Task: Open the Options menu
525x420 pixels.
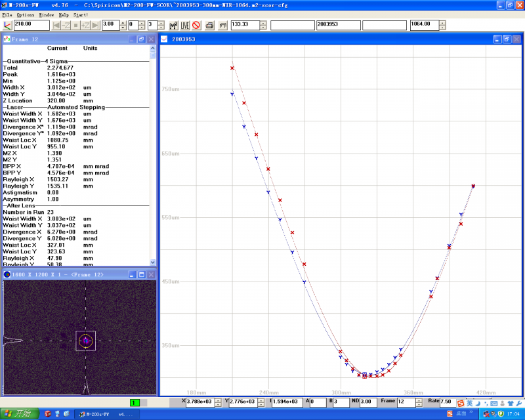Action: click(x=26, y=14)
